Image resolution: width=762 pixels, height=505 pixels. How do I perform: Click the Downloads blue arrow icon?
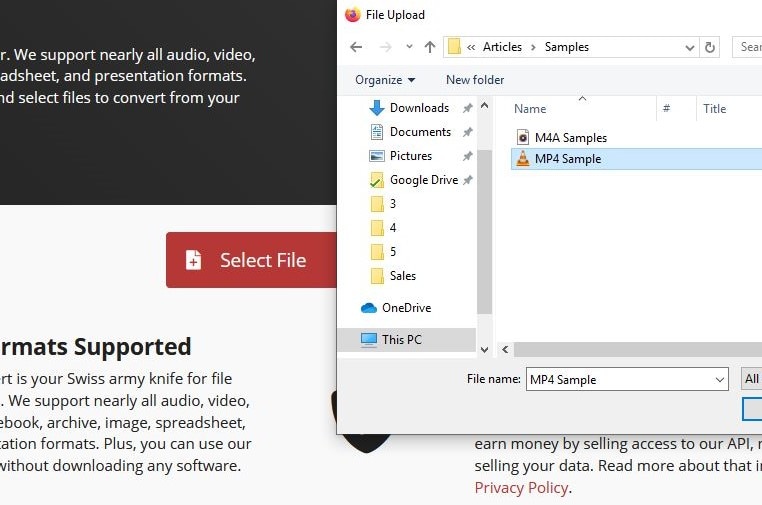coord(377,108)
